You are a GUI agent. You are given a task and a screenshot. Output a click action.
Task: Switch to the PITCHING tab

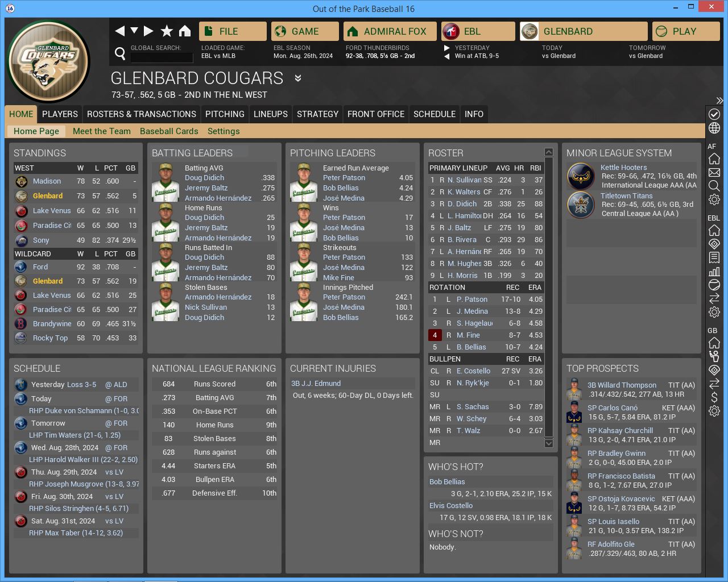point(225,114)
